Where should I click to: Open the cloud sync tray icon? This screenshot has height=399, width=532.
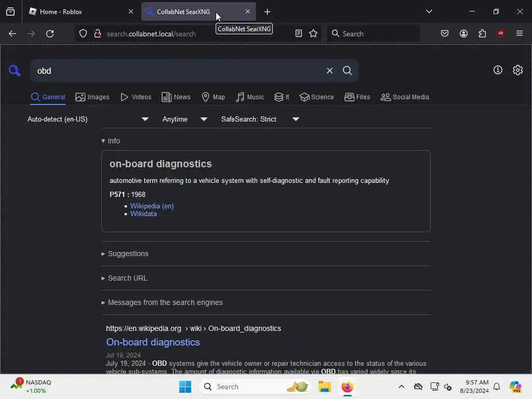(x=418, y=387)
